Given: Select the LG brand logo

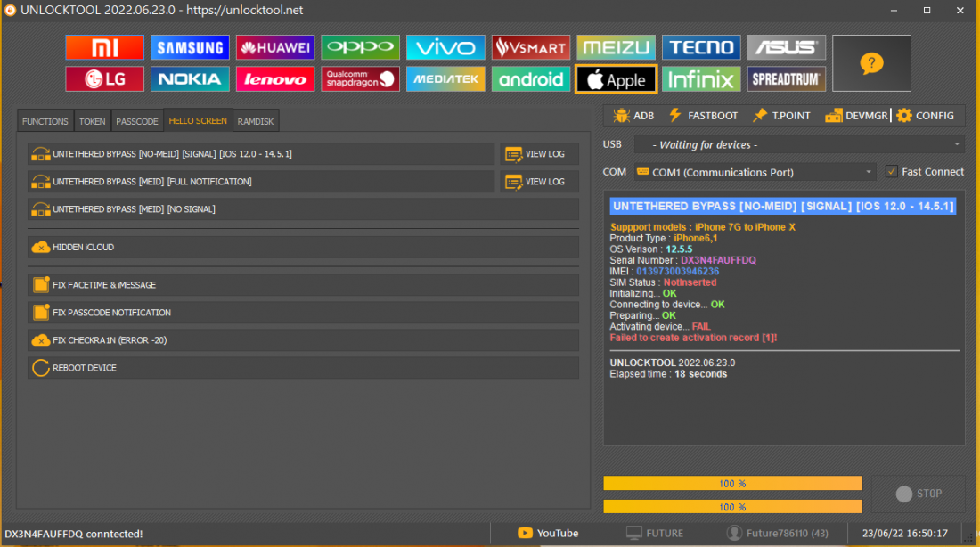Looking at the screenshot, I should click(104, 79).
